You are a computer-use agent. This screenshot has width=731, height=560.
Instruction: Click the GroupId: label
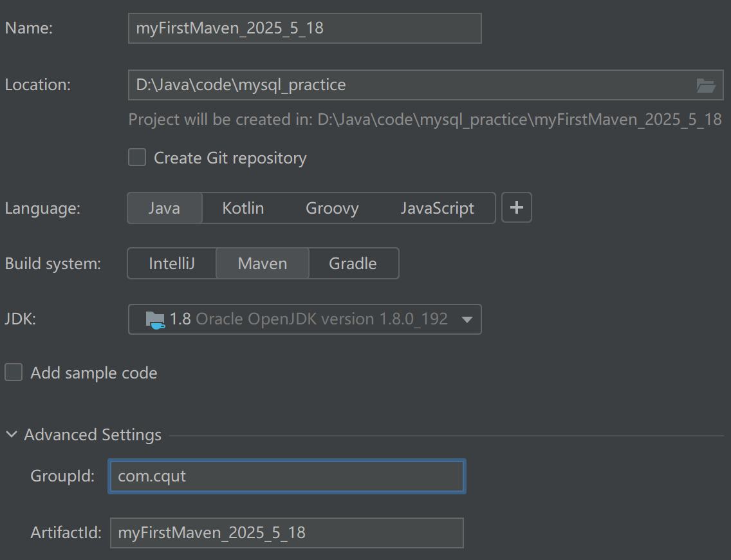click(62, 476)
